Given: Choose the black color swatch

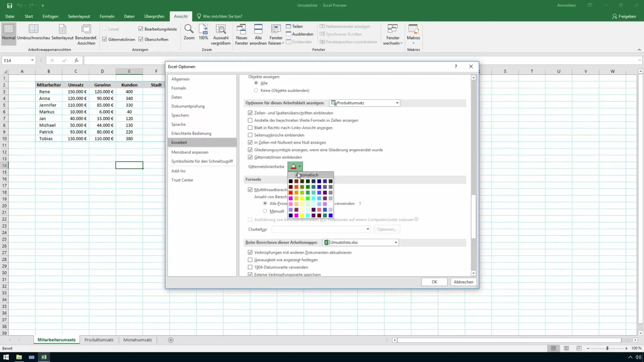Looking at the screenshot, I should tap(291, 181).
